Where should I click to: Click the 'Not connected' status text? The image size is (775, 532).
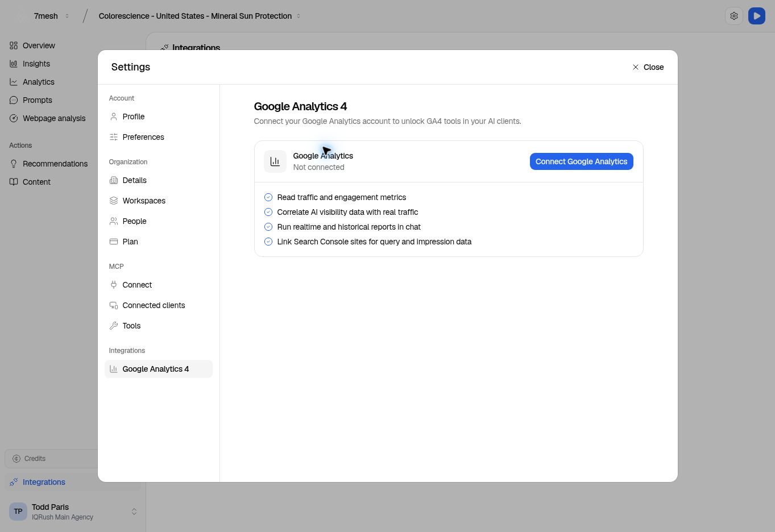tap(318, 167)
